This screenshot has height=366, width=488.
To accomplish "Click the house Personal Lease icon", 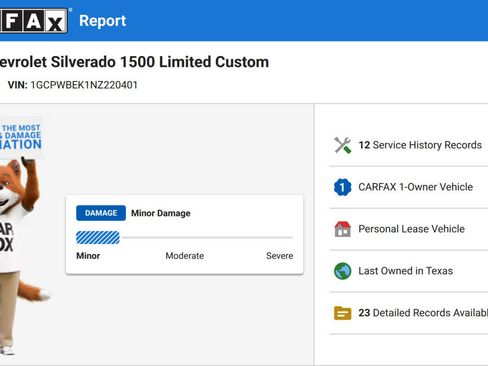I will (x=343, y=229).
